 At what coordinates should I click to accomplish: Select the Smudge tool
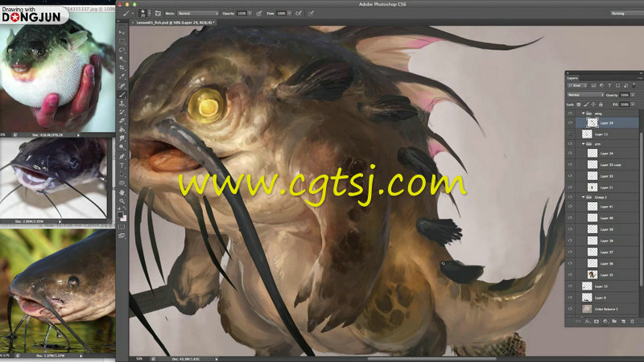click(122, 138)
